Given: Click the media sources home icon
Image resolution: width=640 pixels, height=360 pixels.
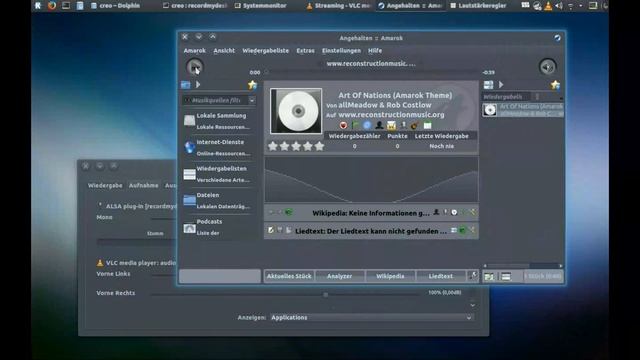Looking at the screenshot, I should point(186,85).
